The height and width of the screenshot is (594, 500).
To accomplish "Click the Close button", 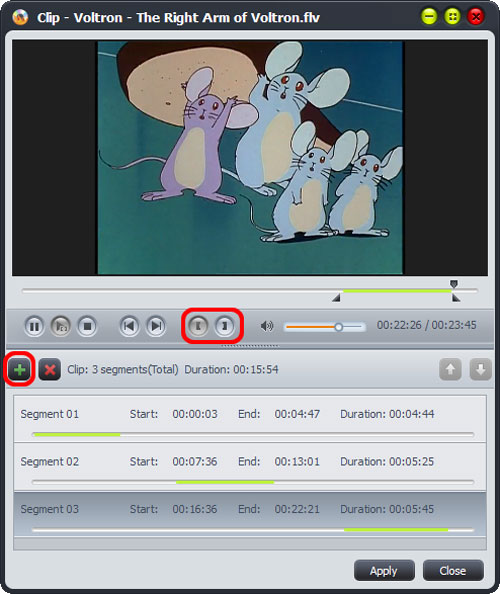I will [453, 571].
